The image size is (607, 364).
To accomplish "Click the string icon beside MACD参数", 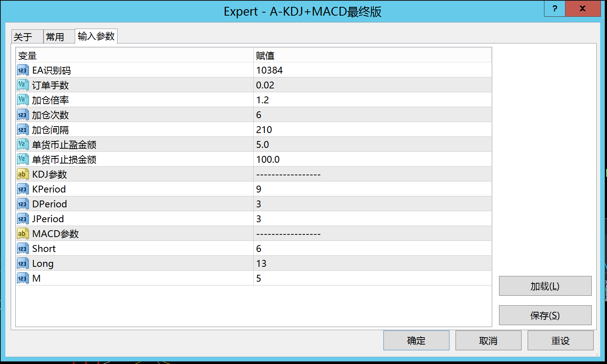I will pyautogui.click(x=23, y=234).
